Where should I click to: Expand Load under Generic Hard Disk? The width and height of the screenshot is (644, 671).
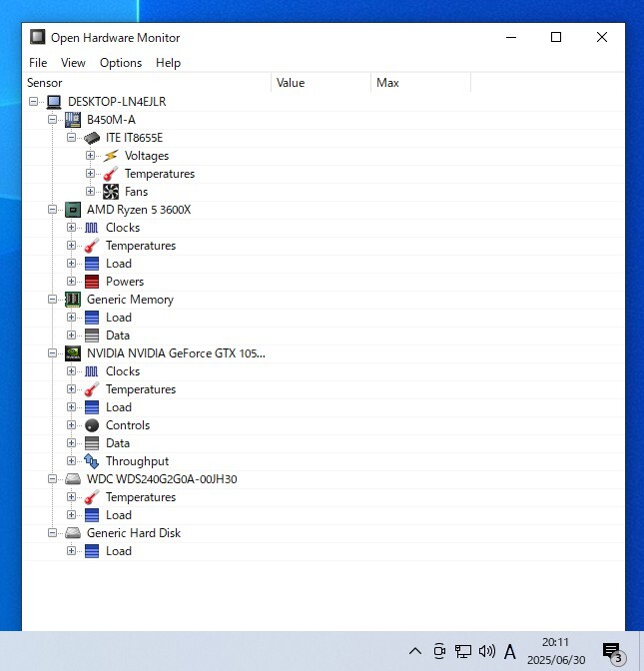(72, 551)
